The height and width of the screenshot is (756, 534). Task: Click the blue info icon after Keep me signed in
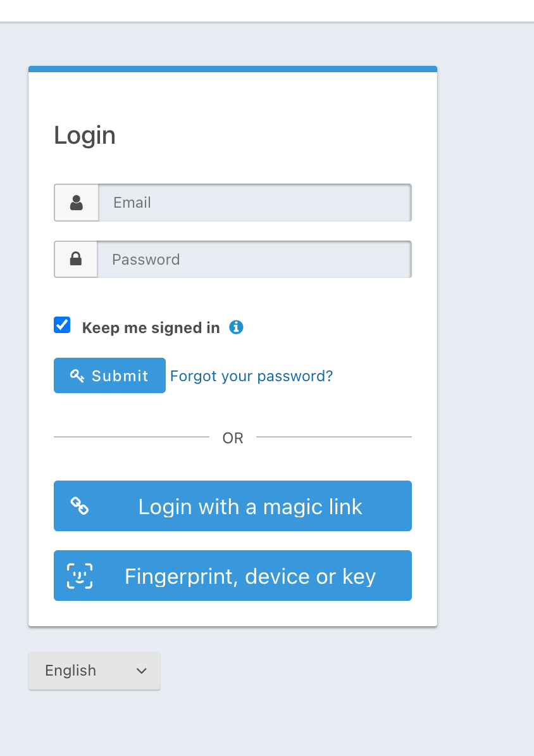pos(236,327)
